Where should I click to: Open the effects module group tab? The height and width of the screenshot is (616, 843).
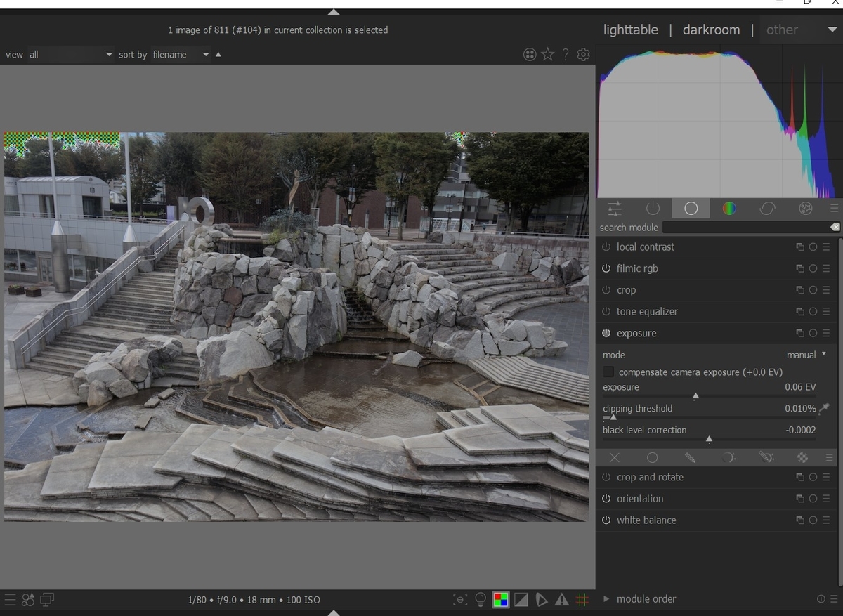pyautogui.click(x=805, y=208)
